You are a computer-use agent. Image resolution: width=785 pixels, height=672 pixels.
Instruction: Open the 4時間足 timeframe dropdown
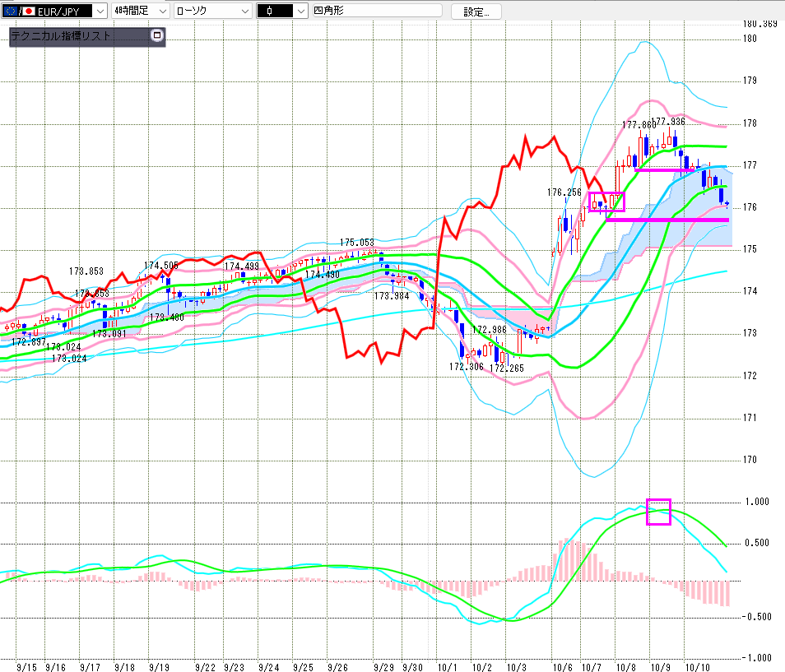161,11
